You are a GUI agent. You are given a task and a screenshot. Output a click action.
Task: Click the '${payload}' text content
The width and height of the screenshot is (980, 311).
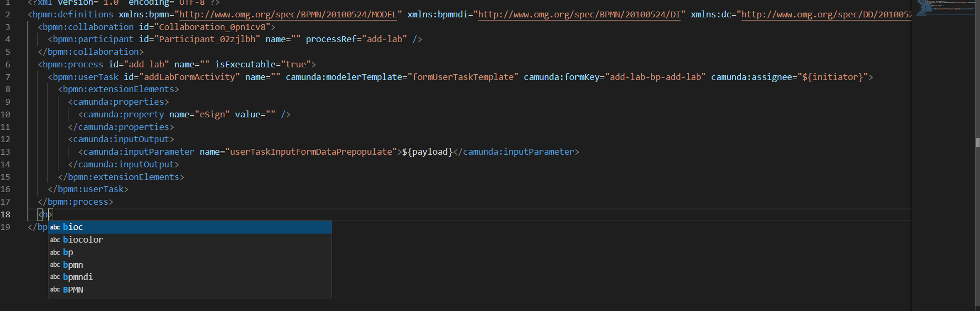[427, 152]
